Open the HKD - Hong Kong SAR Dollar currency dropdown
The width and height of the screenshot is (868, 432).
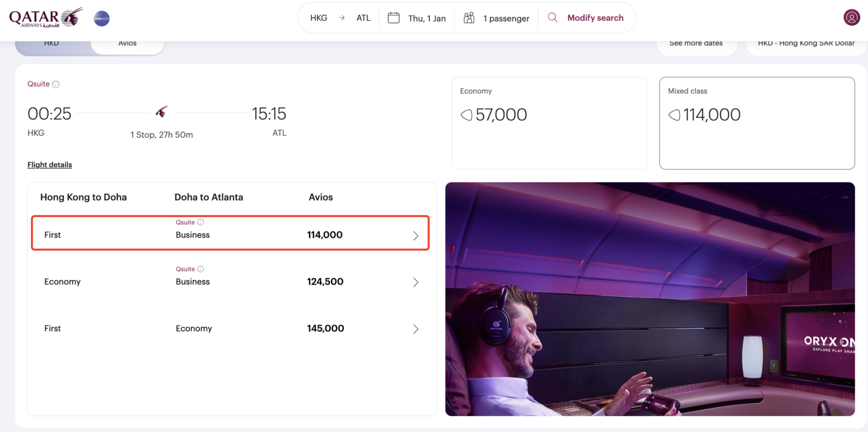pyautogui.click(x=806, y=45)
